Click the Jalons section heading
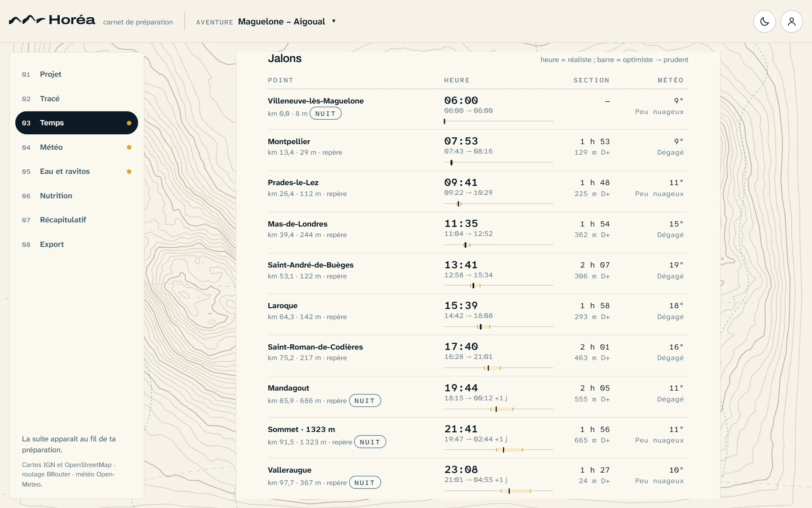Image resolution: width=812 pixels, height=508 pixels. click(x=285, y=58)
